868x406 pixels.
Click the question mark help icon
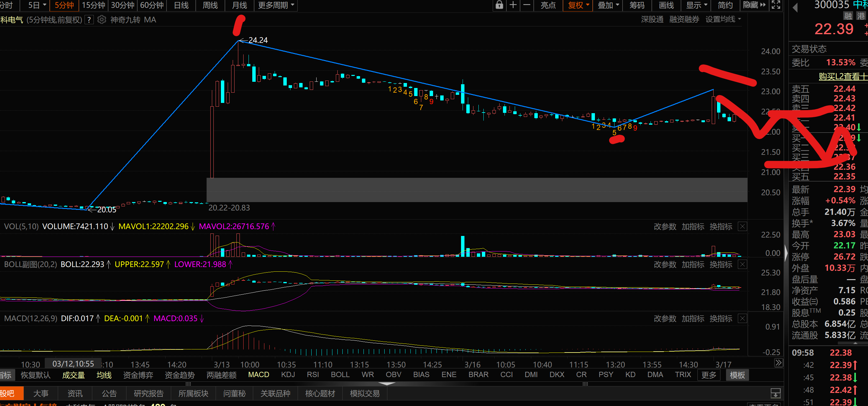(x=89, y=20)
